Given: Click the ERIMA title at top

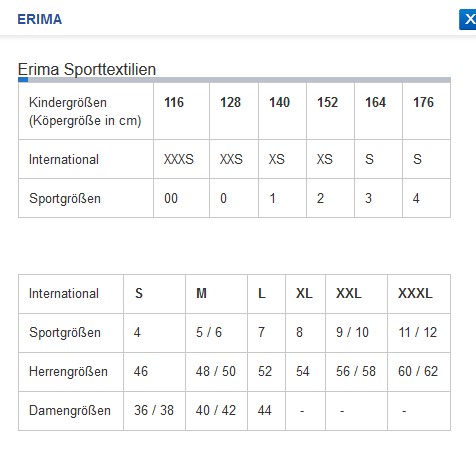Looking at the screenshot, I should coord(40,19).
